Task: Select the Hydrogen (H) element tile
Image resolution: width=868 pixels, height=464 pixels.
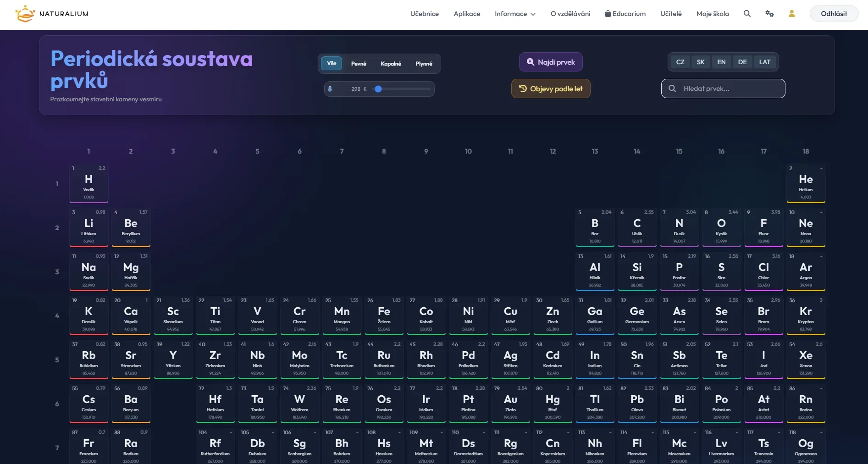Action: tap(89, 183)
